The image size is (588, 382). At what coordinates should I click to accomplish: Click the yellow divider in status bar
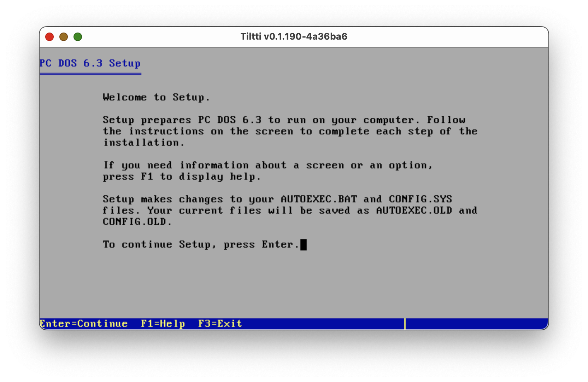(x=405, y=324)
